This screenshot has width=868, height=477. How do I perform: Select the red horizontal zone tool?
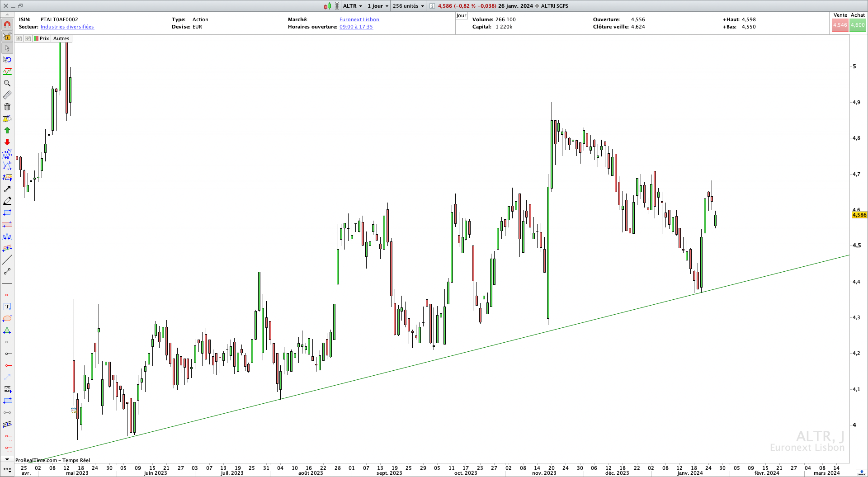tap(7, 224)
